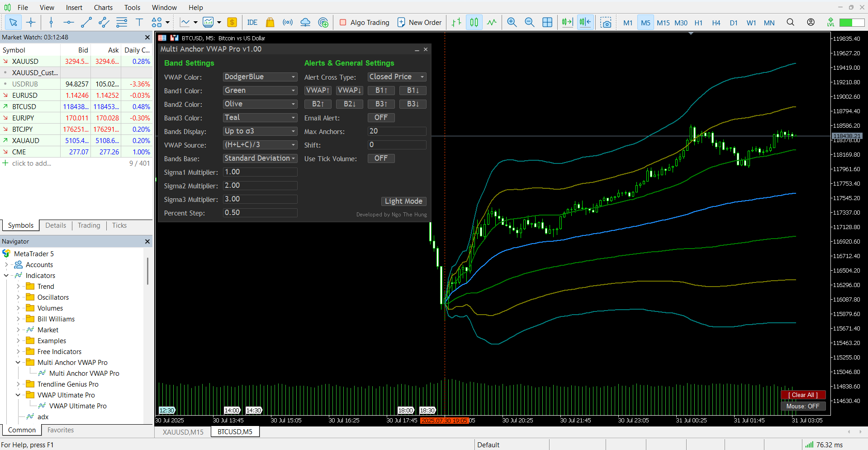Switch to the XAUUSD,M15 chart tab
Viewport: 868px width, 450px height.
click(183, 432)
